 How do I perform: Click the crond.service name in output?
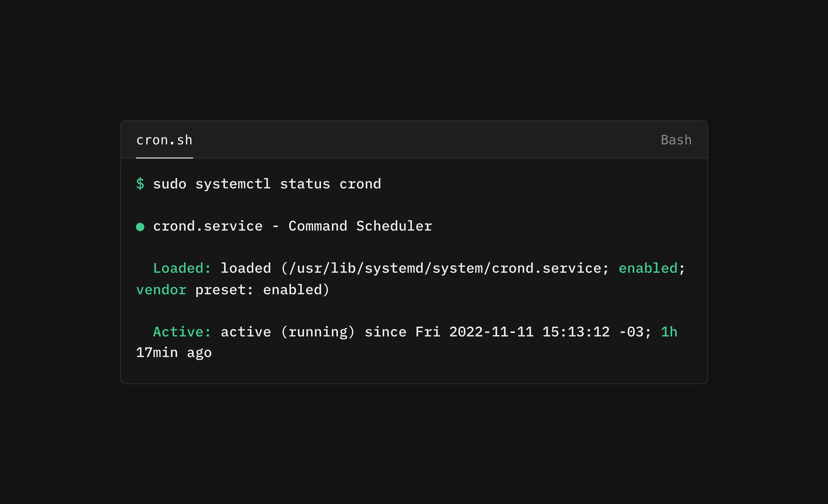[x=208, y=226]
